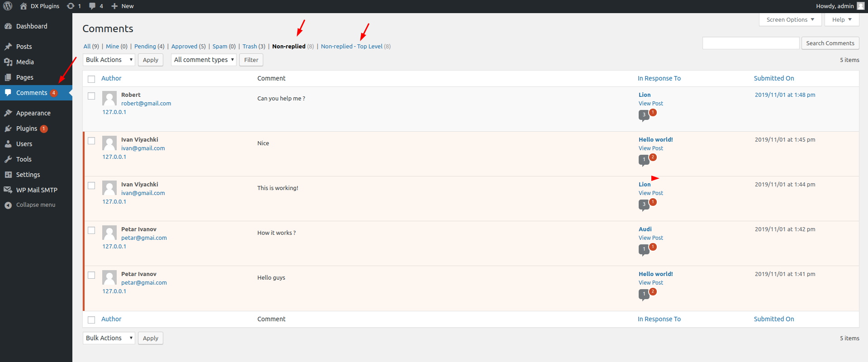Viewport: 868px width, 362px height.
Task: Click top Apply button
Action: [x=151, y=60]
